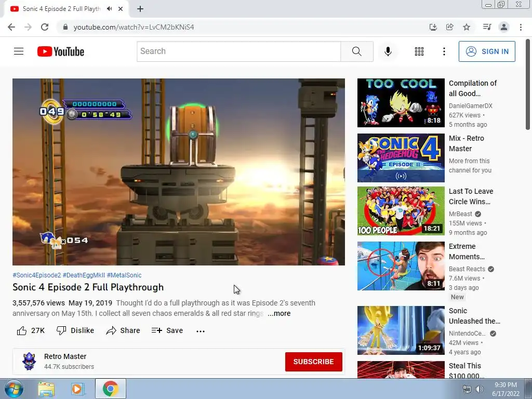The height and width of the screenshot is (399, 532).
Task: Open TOO COOL Sonic compilation thumbnail
Action: coord(401,103)
